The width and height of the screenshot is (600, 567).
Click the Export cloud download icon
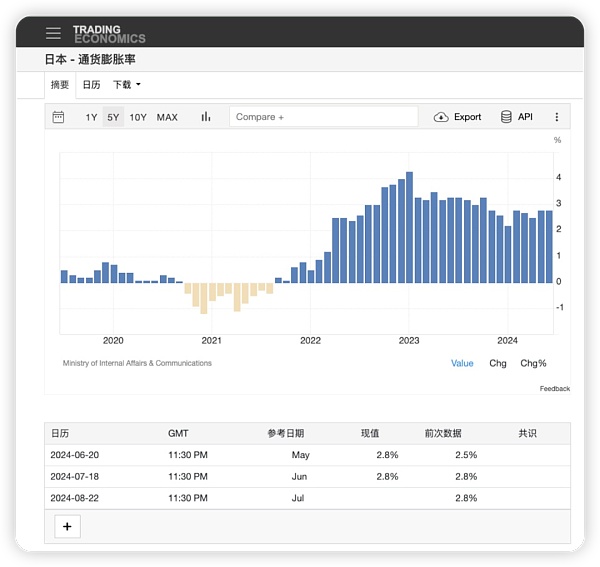441,117
